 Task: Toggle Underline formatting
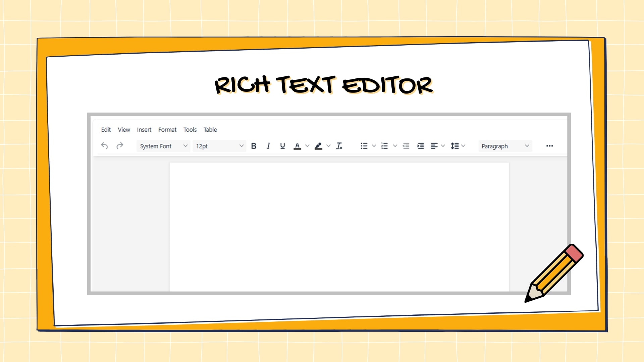tap(282, 146)
